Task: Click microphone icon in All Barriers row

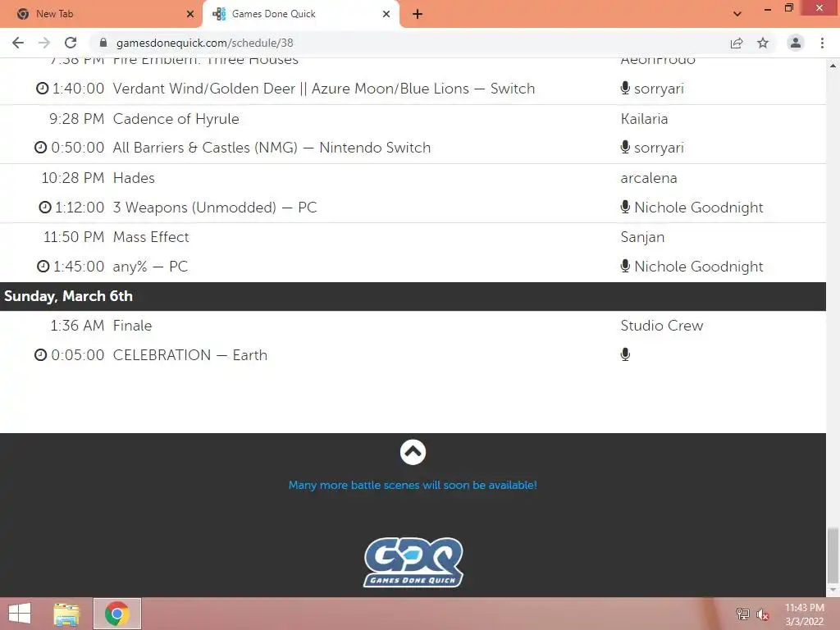Action: pyautogui.click(x=624, y=147)
